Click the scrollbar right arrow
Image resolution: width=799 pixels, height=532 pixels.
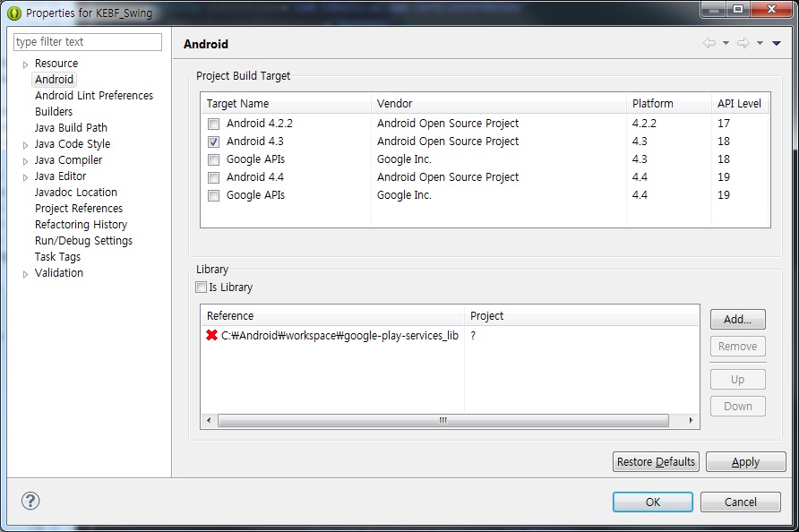click(x=691, y=420)
